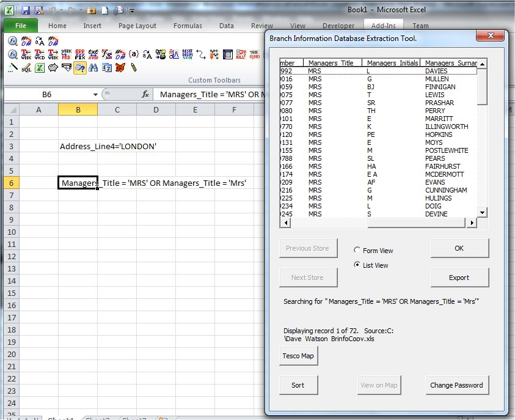
Task: Select the list row for DEVINE
Action: coord(378,214)
